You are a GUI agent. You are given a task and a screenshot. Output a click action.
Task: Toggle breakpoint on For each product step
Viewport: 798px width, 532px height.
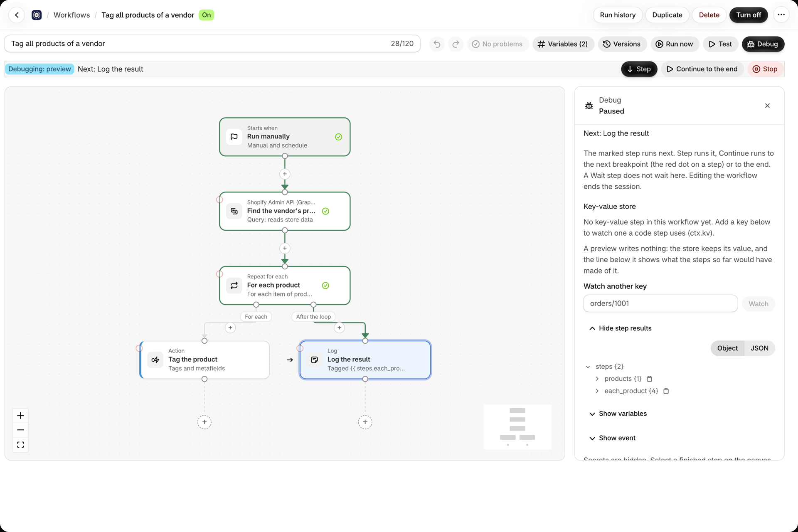pos(219,274)
